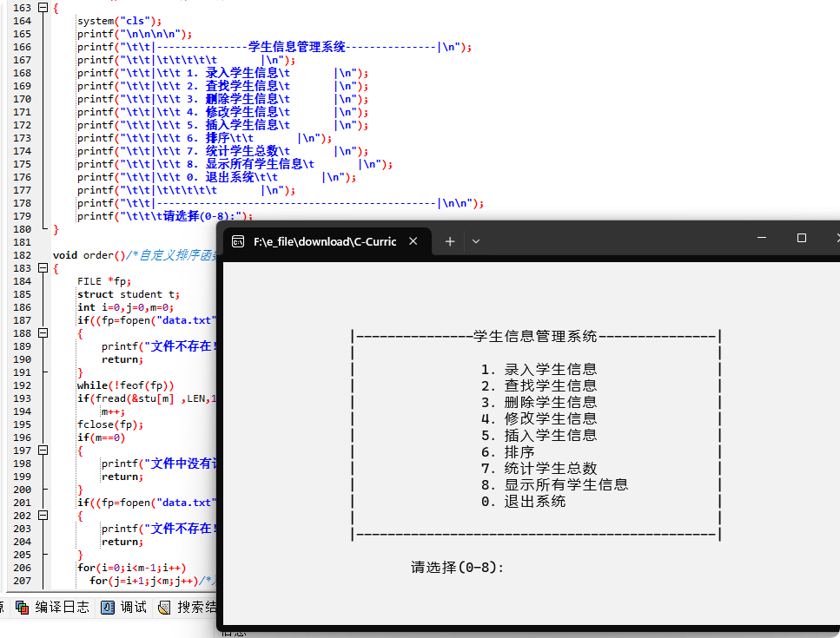Open the 编译日志 compile log tab
The height and width of the screenshot is (638, 840).
(x=52, y=607)
